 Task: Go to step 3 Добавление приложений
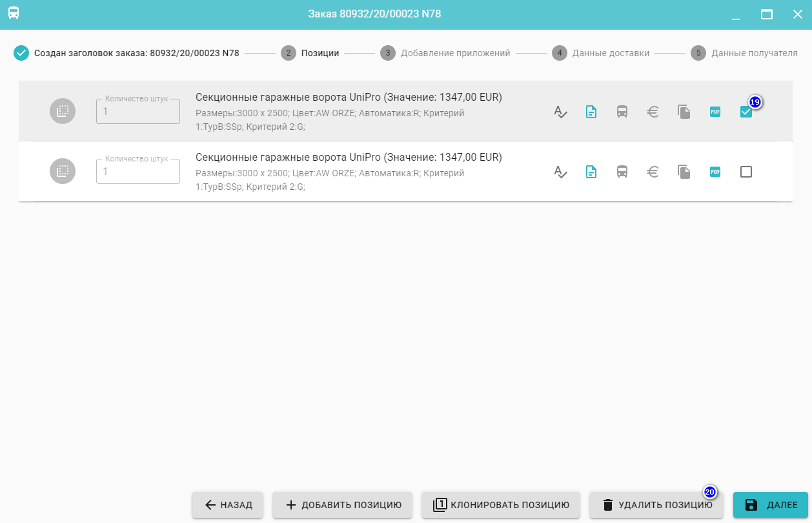pos(446,53)
